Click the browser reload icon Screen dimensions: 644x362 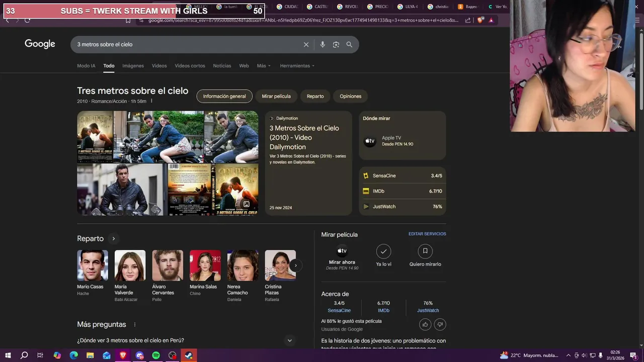[27, 20]
